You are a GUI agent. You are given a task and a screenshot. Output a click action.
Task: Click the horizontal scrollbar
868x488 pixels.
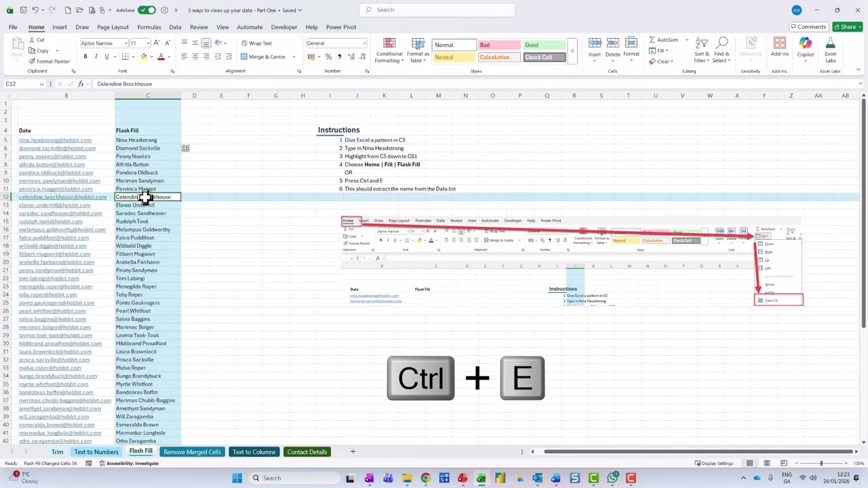coord(698,451)
